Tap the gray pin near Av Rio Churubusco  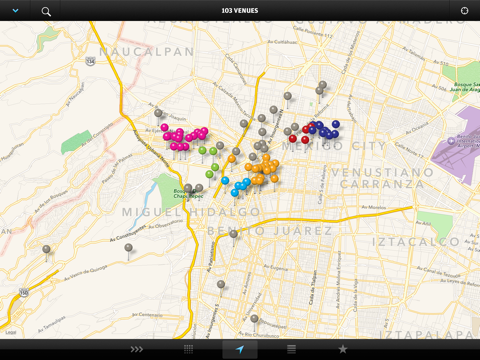click(x=254, y=318)
